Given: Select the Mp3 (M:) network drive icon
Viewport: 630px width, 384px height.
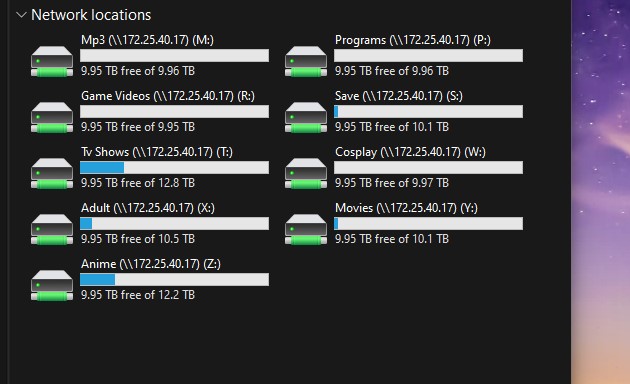Looking at the screenshot, I should (x=52, y=61).
